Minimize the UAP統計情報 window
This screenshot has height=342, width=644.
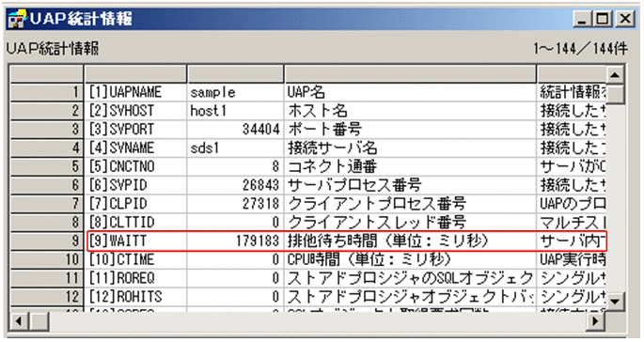(582, 19)
